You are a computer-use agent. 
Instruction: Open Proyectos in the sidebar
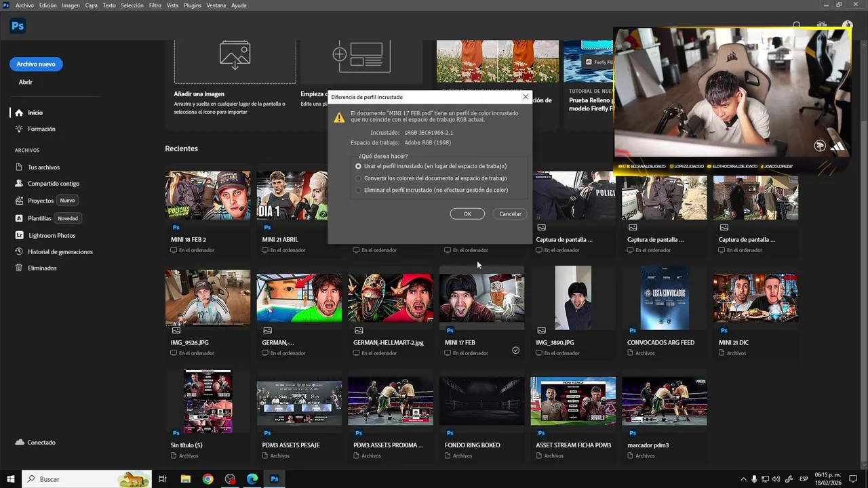click(41, 201)
